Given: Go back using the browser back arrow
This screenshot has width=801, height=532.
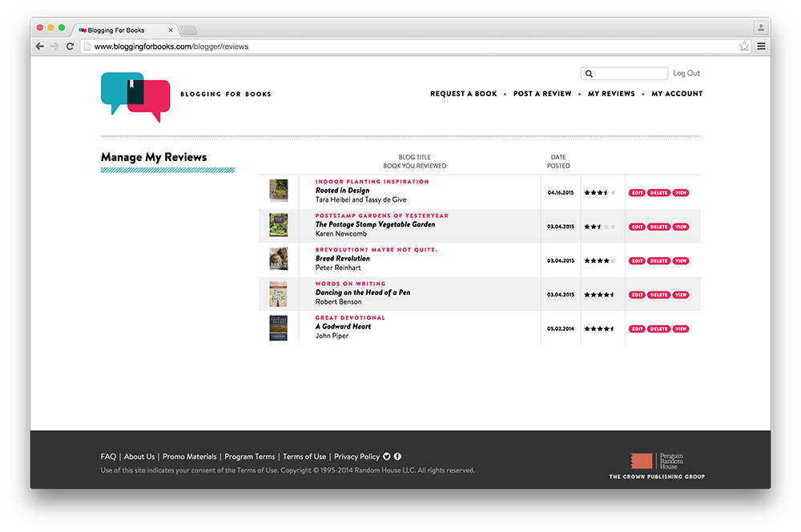Looking at the screenshot, I should (40, 46).
